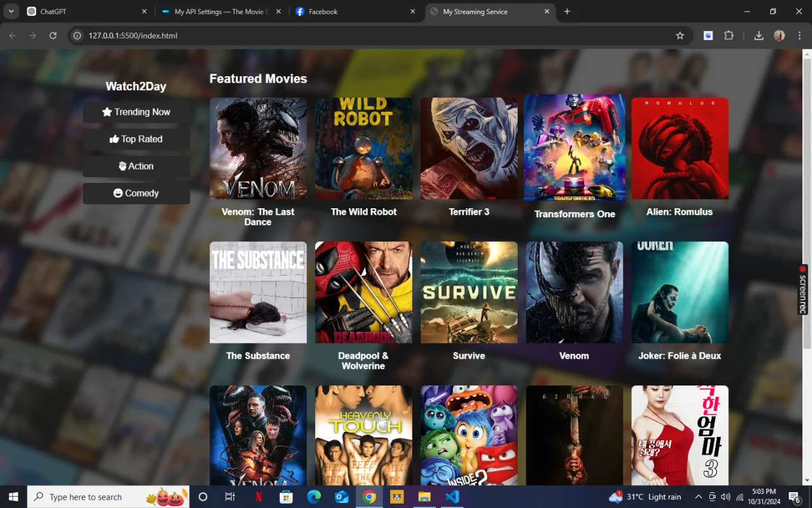Viewport: 812px width, 508px height.
Task: Open the Inside Out 2 poster
Action: point(469,435)
